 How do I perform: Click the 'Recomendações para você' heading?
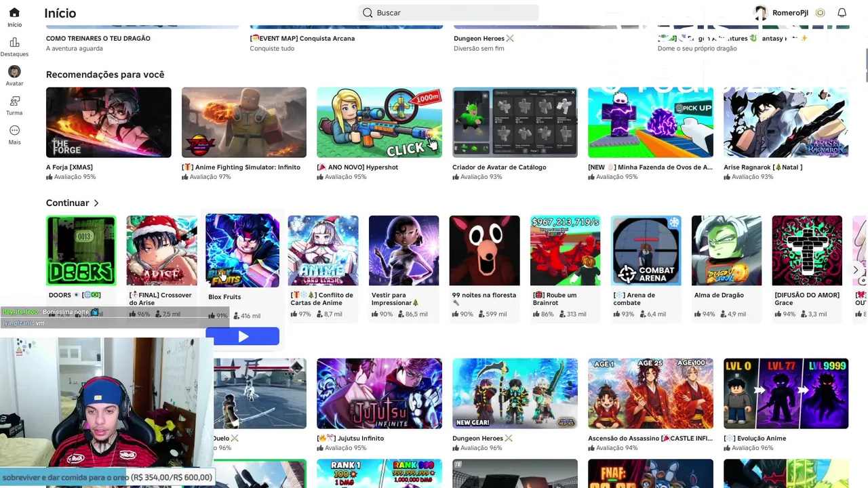coord(105,75)
